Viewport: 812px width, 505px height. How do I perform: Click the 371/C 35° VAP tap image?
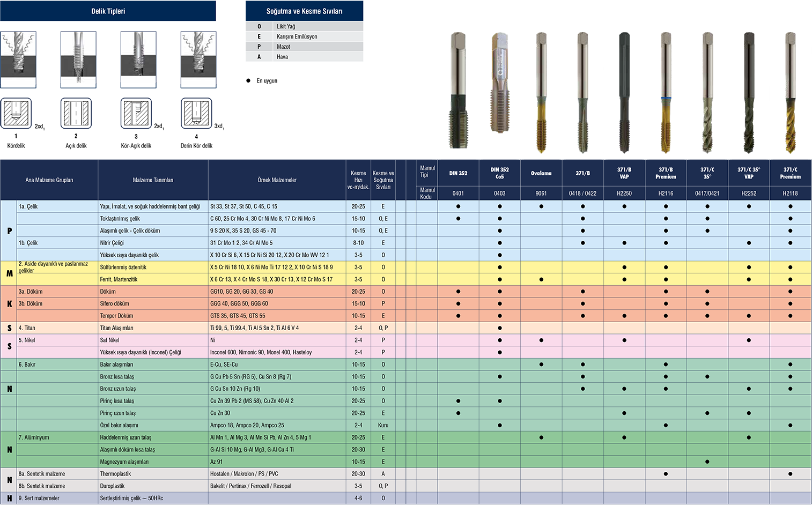click(x=749, y=94)
